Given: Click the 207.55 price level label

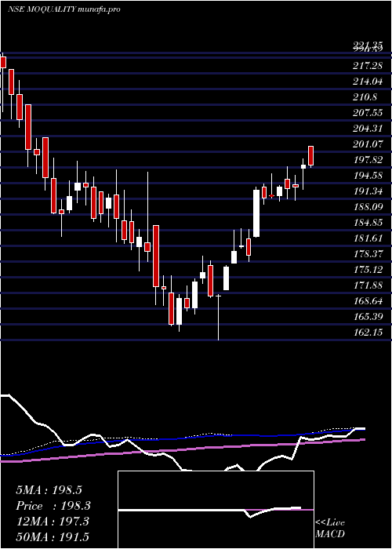Looking at the screenshot, I should coord(368,113).
